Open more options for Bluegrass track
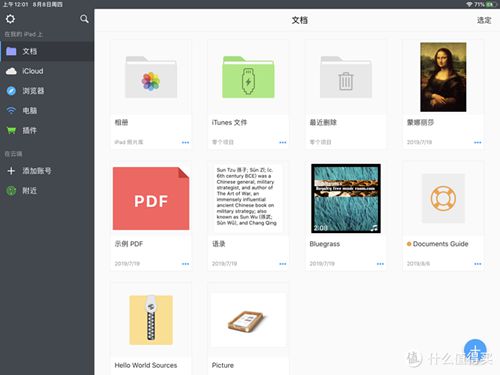The width and height of the screenshot is (500, 375). point(380,264)
